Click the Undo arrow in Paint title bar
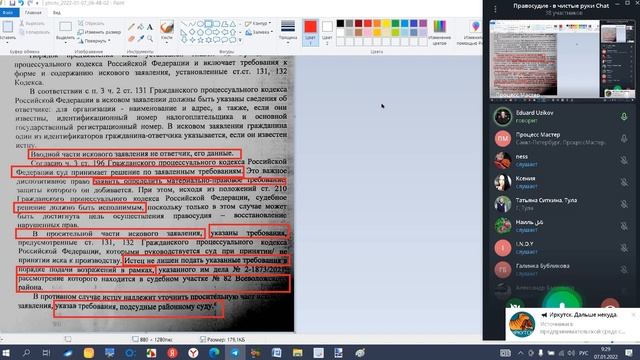640x360 pixels. click(x=21, y=3)
